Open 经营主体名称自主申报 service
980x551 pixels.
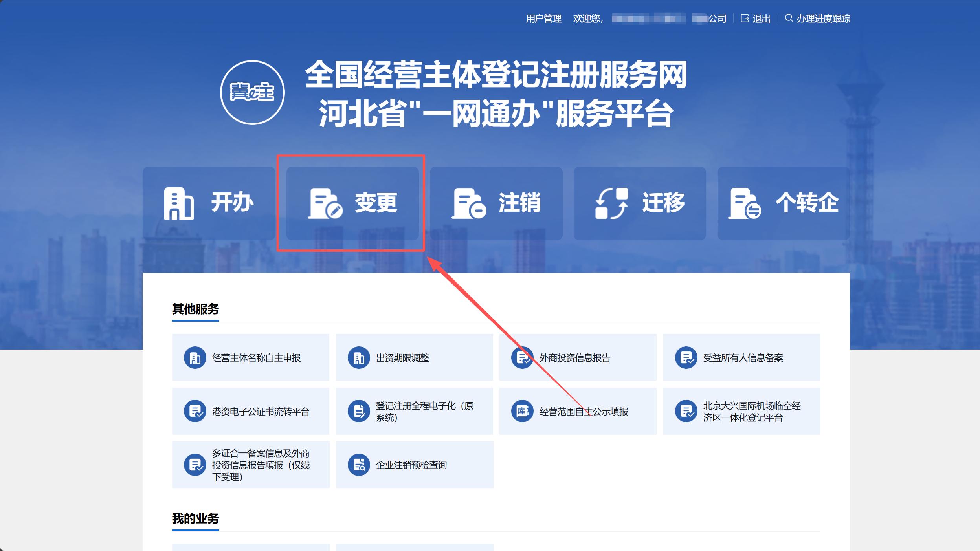click(250, 358)
